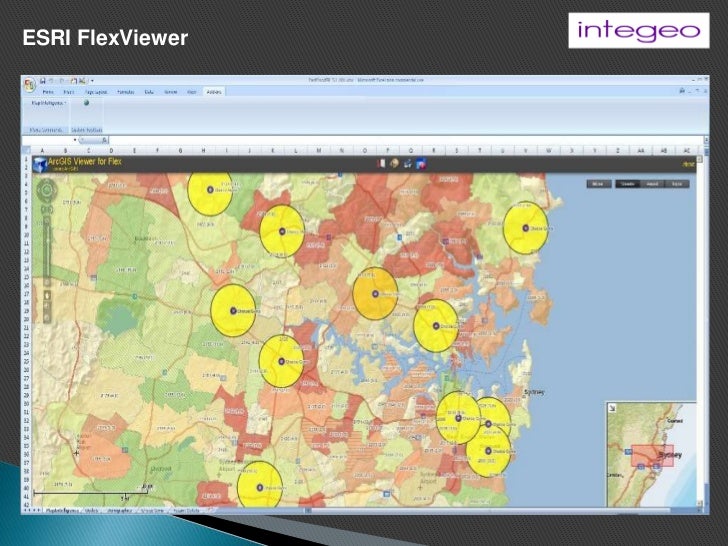Switch to the Data ribbon tab
This screenshot has width=728, height=546.
tap(149, 92)
